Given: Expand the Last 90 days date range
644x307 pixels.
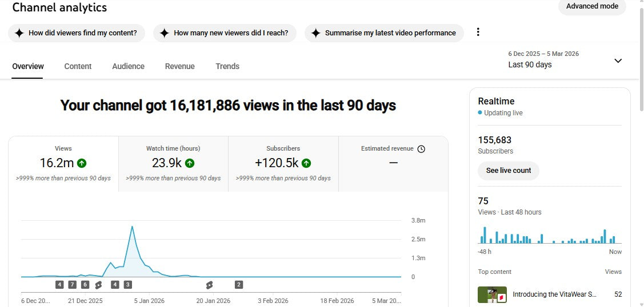Looking at the screenshot, I should (x=618, y=60).
